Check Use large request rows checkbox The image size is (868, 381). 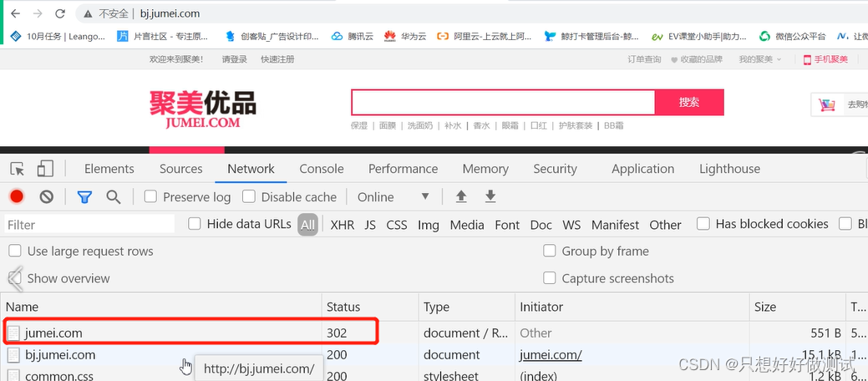click(x=15, y=251)
